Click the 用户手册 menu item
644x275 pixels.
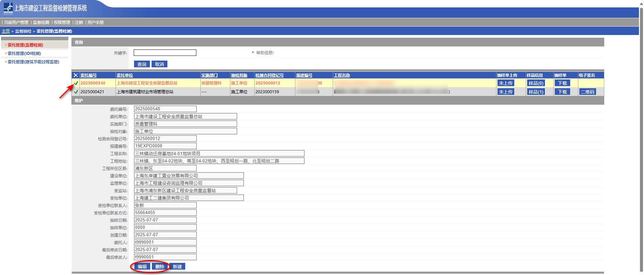pyautogui.click(x=96, y=23)
